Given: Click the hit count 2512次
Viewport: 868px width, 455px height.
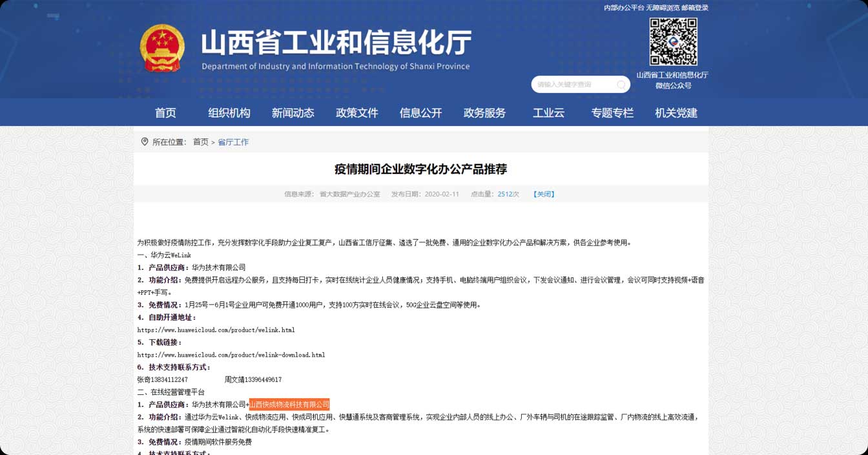Looking at the screenshot, I should pos(508,194).
